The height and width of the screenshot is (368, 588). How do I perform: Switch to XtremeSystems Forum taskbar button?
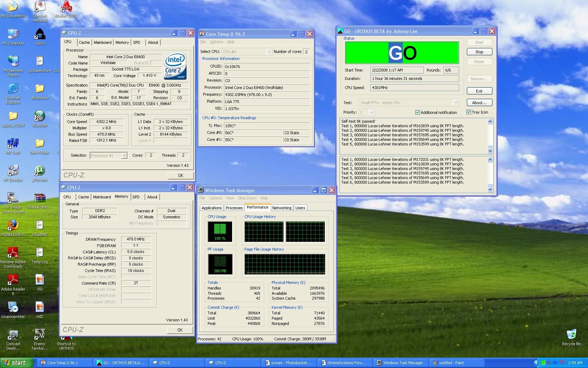point(345,363)
